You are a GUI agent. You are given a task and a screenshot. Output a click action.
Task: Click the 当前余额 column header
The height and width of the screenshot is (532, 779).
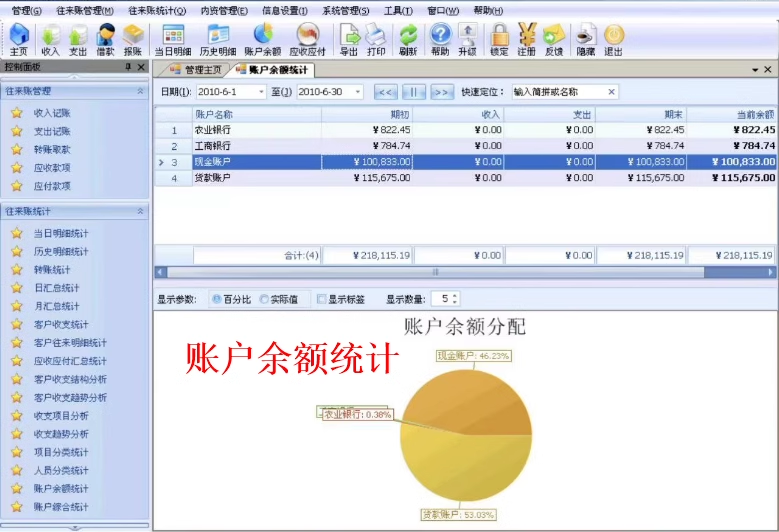(731, 115)
